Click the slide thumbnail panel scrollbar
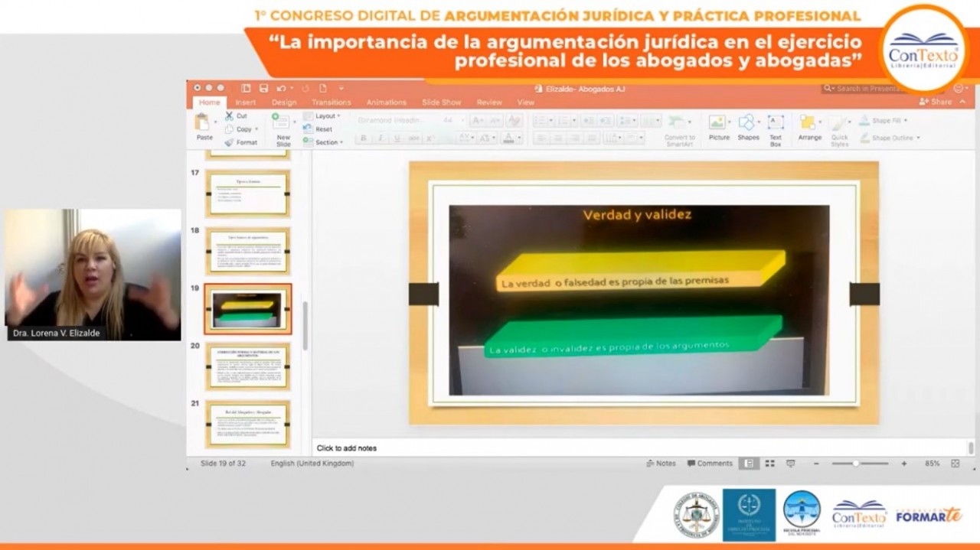980x550 pixels. (305, 325)
